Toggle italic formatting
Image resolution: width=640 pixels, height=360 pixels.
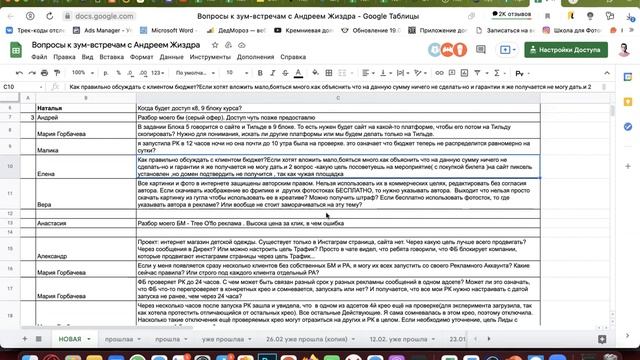[273, 73]
